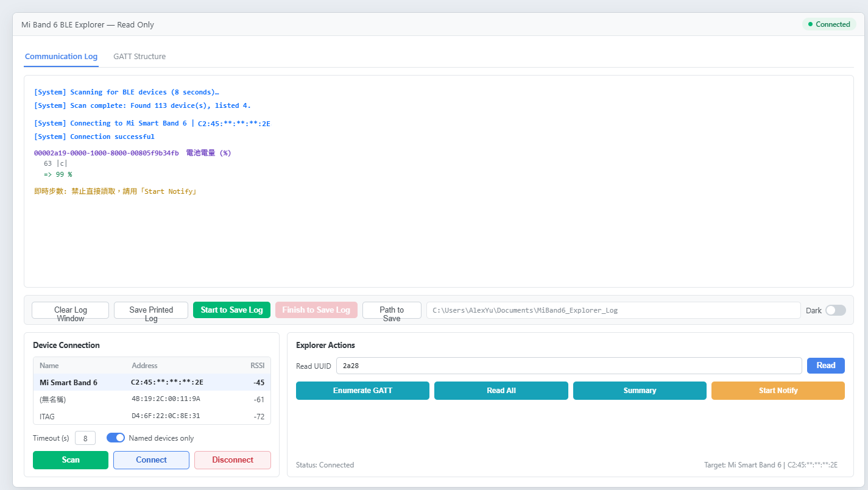Click the 'Status: Connected' text
The height and width of the screenshot is (490, 868).
click(x=325, y=465)
